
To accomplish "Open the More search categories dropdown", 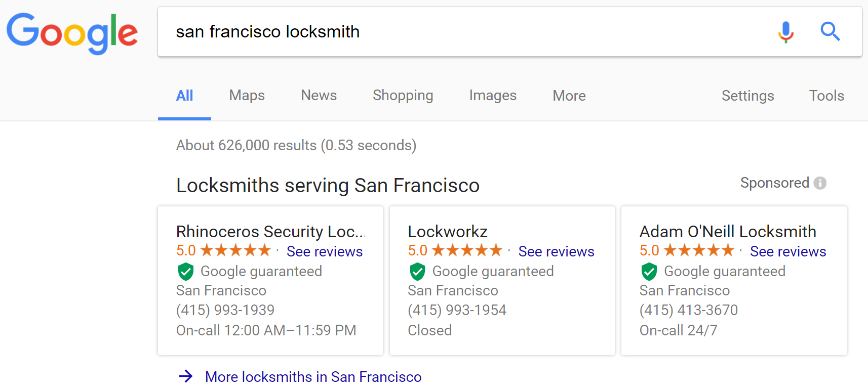I will (x=569, y=96).
